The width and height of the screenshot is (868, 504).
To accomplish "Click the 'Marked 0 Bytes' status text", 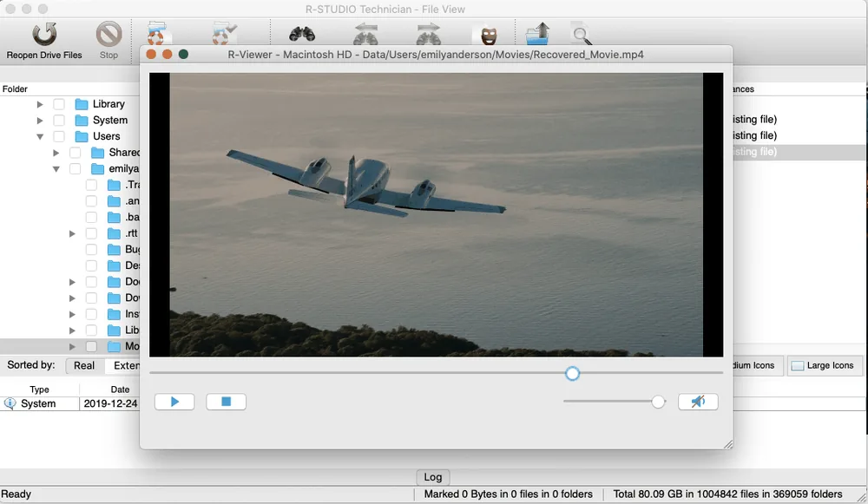I will pos(508,494).
